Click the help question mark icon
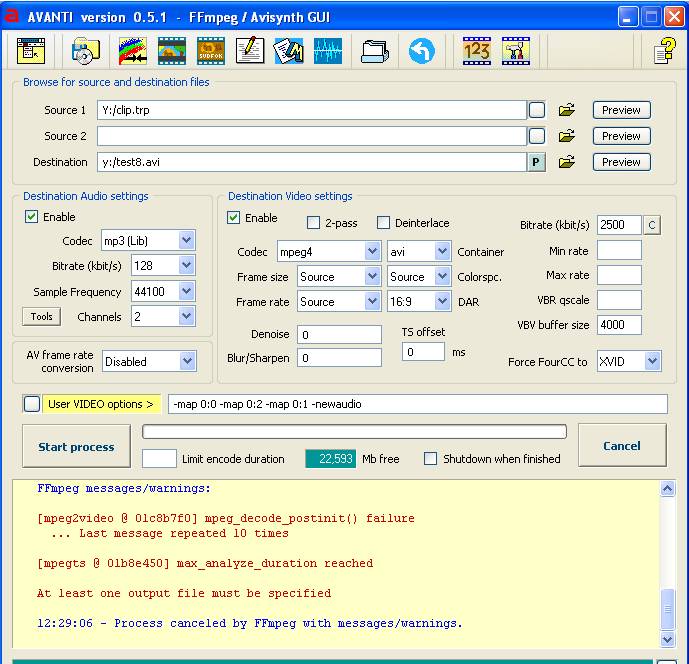 tap(664, 51)
